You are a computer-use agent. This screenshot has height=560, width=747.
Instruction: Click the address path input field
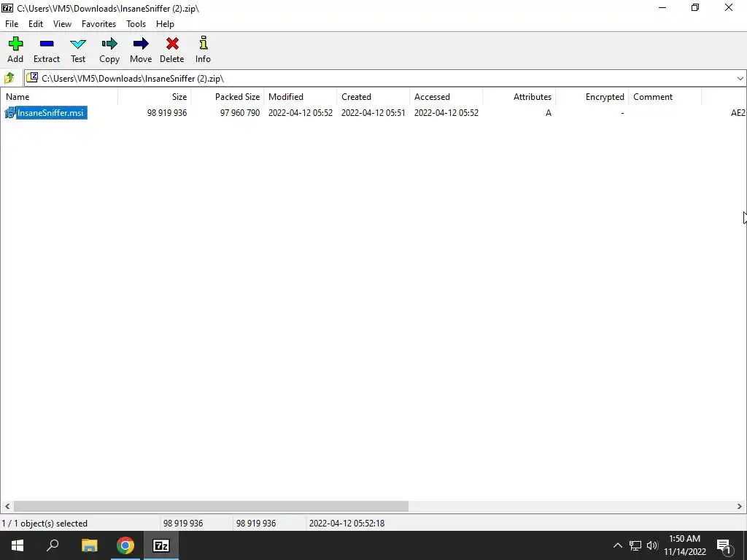[385, 79]
